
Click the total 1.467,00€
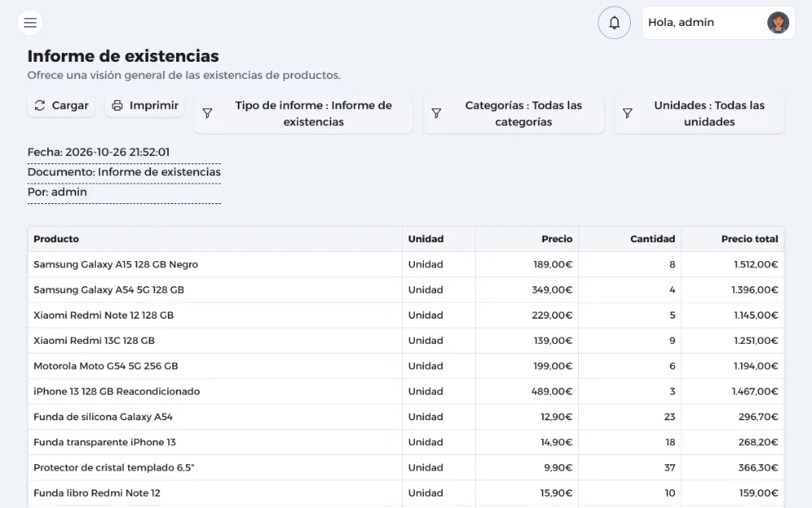[754, 392]
